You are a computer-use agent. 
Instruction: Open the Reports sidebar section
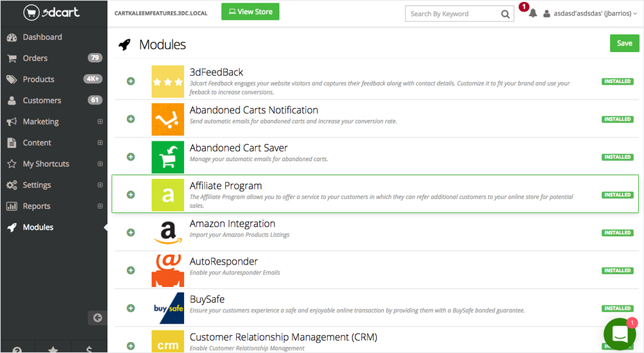[37, 206]
